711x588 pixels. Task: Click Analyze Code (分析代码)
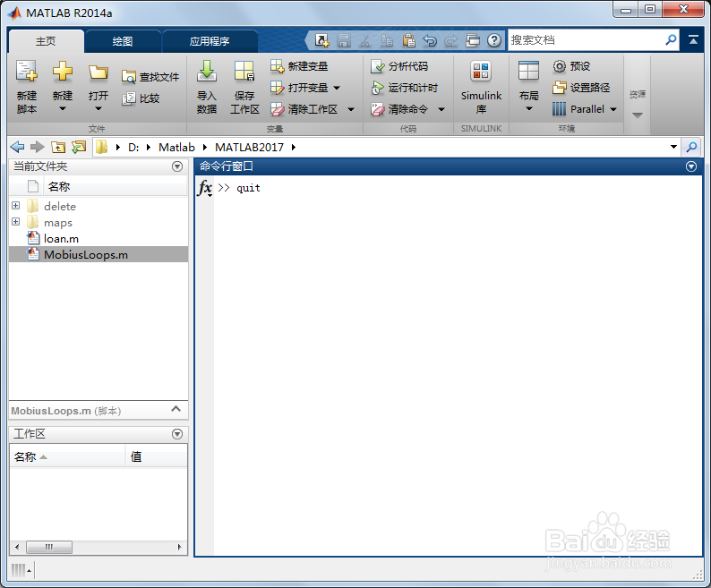[399, 66]
